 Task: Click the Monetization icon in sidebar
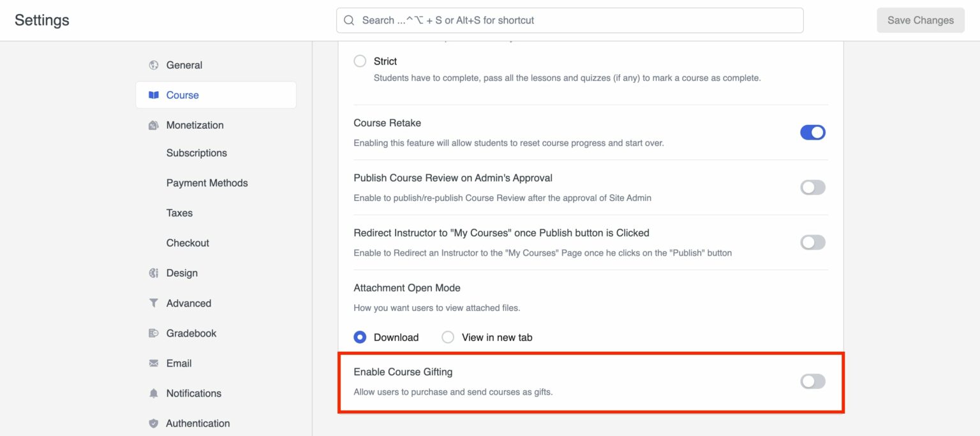click(153, 125)
